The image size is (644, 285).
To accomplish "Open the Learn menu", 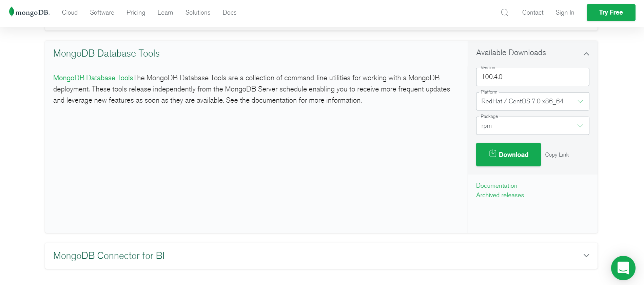I will [x=165, y=13].
